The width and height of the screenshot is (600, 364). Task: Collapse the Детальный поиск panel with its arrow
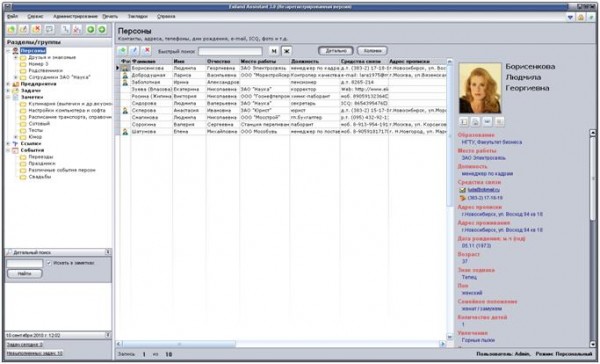coord(108,252)
